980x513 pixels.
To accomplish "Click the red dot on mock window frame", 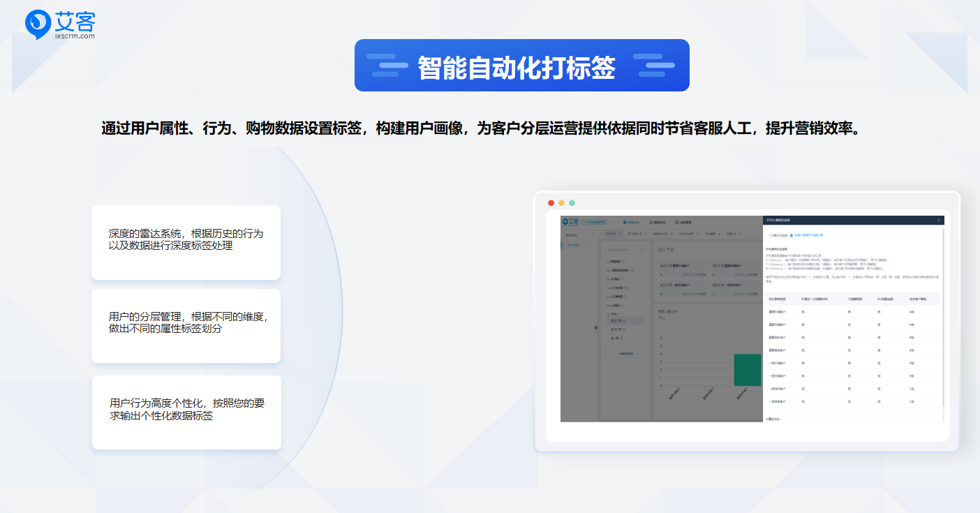I will pyautogui.click(x=551, y=202).
